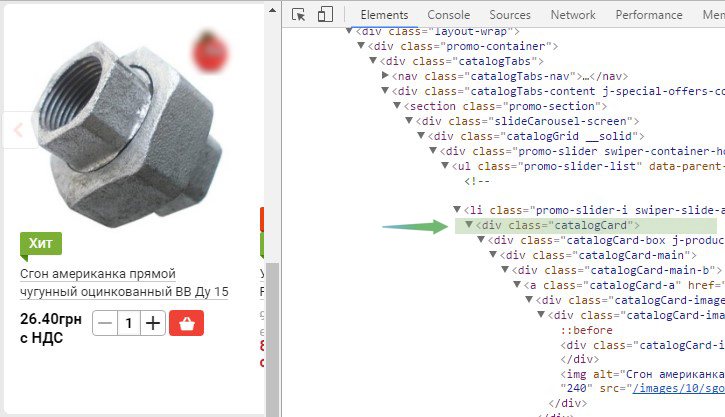Image resolution: width=725 pixels, height=417 pixels.
Task: Select the price text 26.40грн
Action: [51, 319]
